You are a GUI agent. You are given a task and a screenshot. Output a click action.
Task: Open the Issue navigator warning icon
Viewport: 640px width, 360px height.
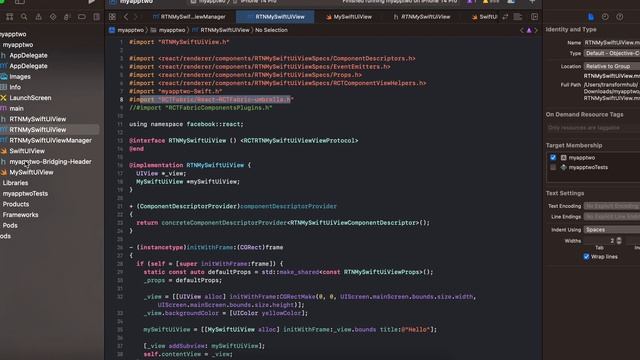click(x=38, y=17)
